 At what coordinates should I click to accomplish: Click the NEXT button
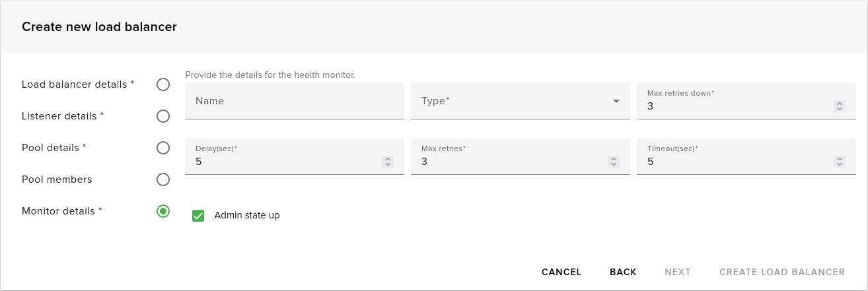pyautogui.click(x=678, y=272)
